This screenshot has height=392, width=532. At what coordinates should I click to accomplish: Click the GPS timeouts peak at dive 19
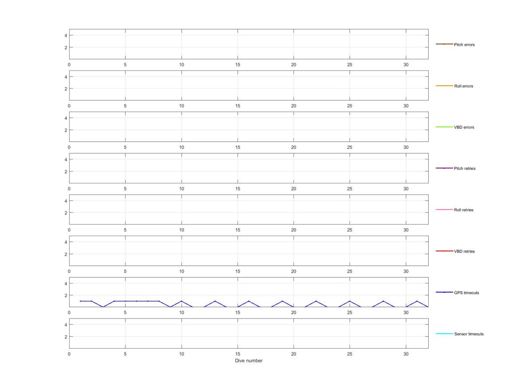click(282, 301)
